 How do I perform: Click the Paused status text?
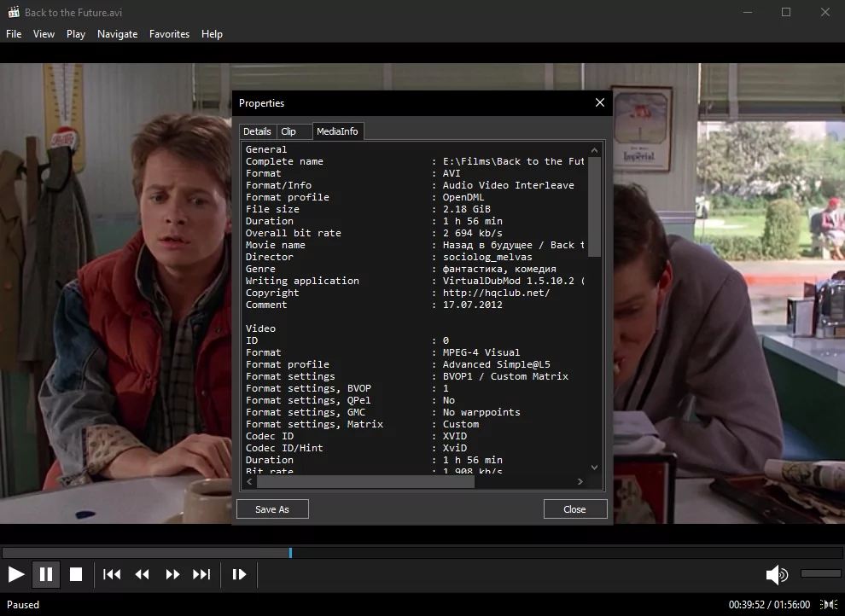23,605
